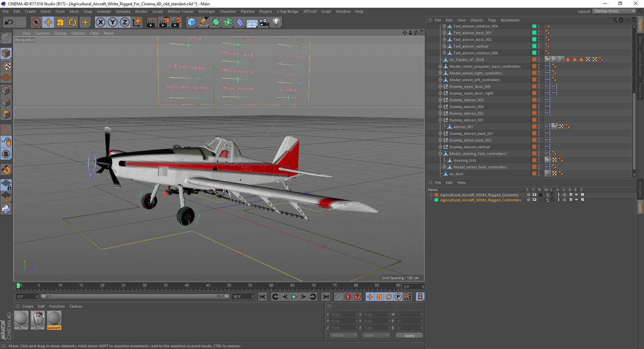The width and height of the screenshot is (644, 349).
Task: Open Layer Manager View menu
Action: pyautogui.click(x=461, y=183)
